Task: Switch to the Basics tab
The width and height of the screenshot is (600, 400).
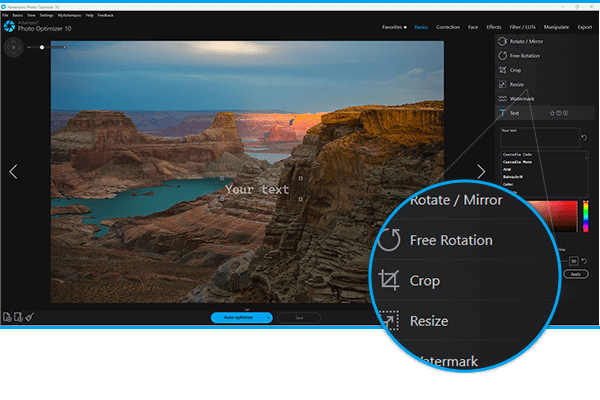Action: pos(421,27)
